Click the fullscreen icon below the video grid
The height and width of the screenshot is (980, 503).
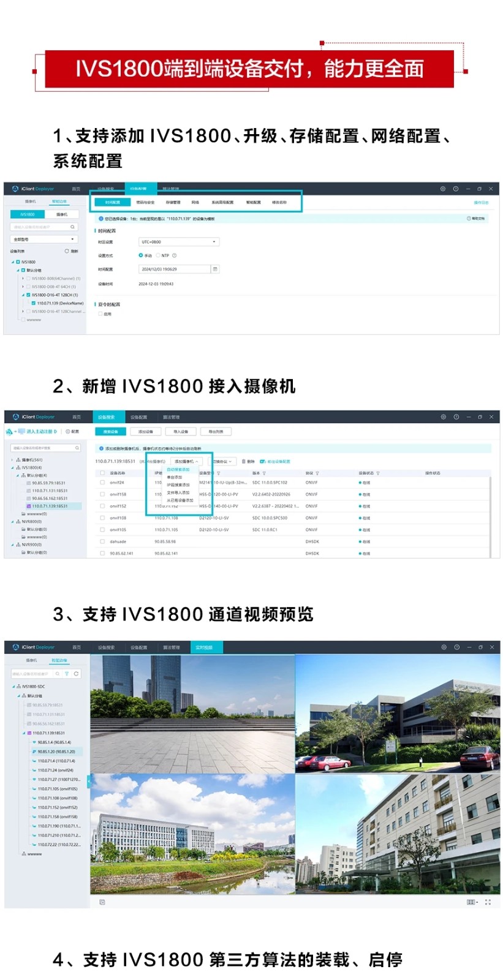[488, 902]
